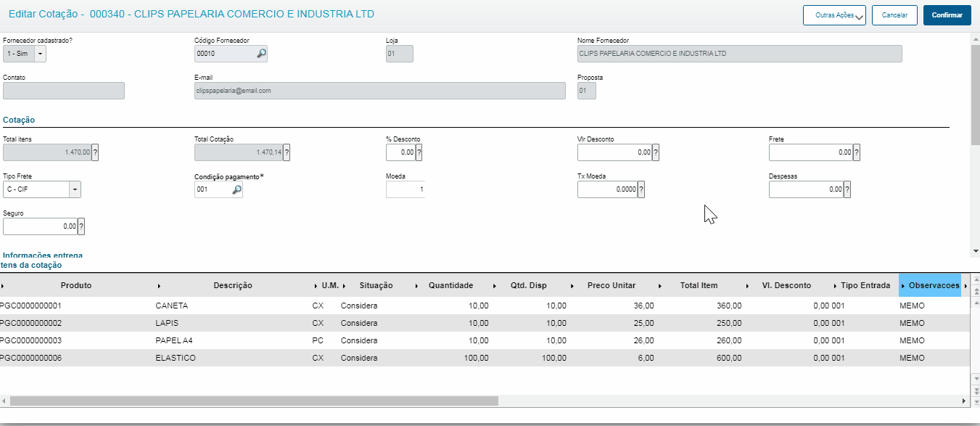This screenshot has width=980, height=426.
Task: Expand Outras Ações menu
Action: 834,15
